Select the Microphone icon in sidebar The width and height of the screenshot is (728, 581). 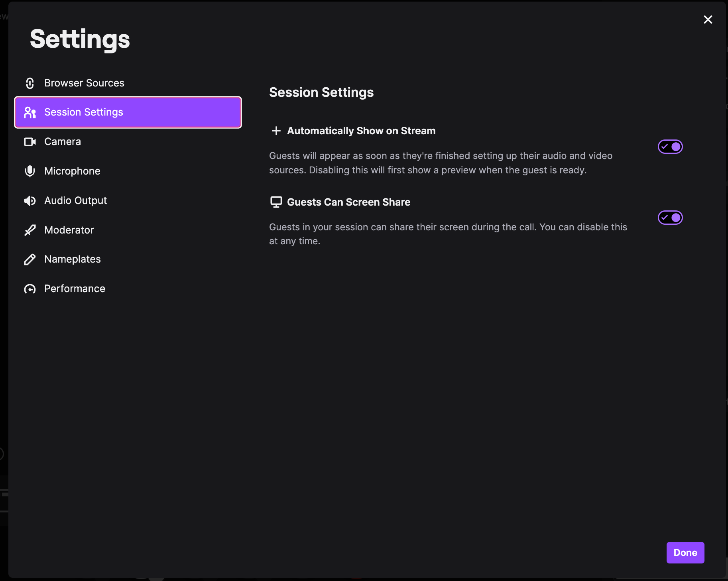click(x=30, y=171)
